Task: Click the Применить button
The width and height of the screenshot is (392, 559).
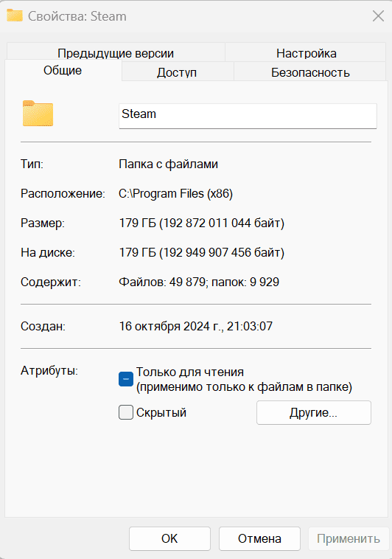Action: (x=349, y=538)
